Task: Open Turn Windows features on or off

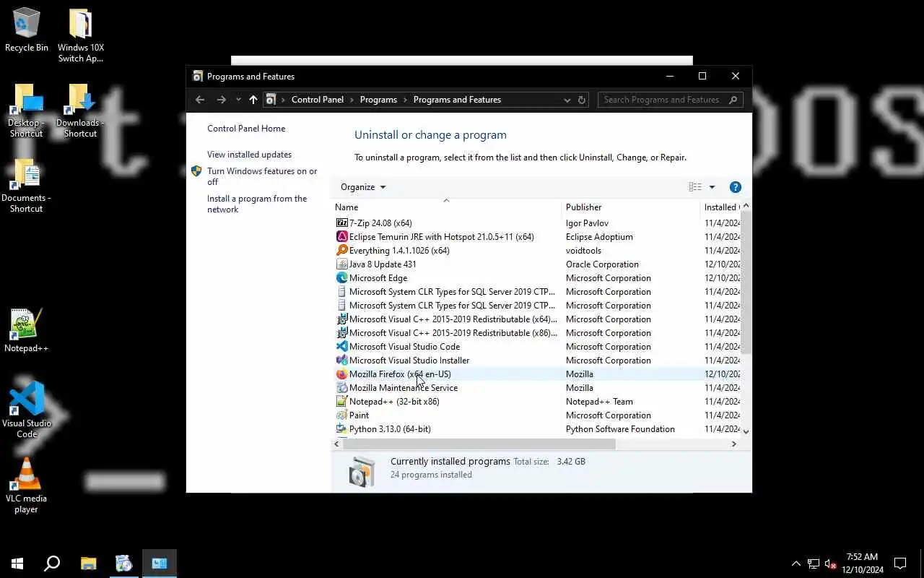Action: (x=262, y=177)
